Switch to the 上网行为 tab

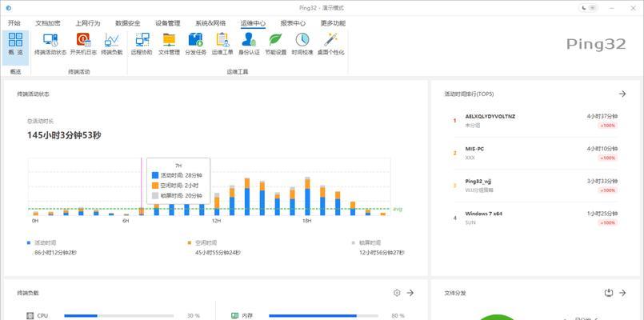(x=87, y=23)
